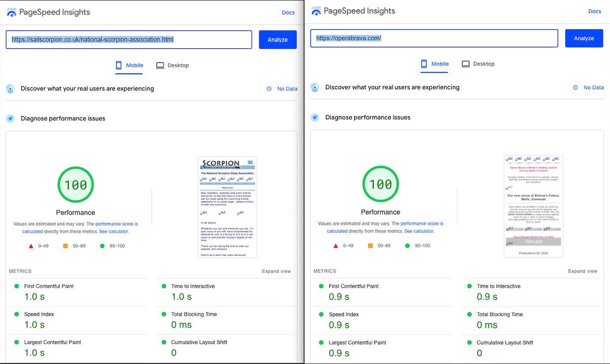This screenshot has height=364, width=610.
Task: Click Total Blocking Time label, left window
Action: 194,314
